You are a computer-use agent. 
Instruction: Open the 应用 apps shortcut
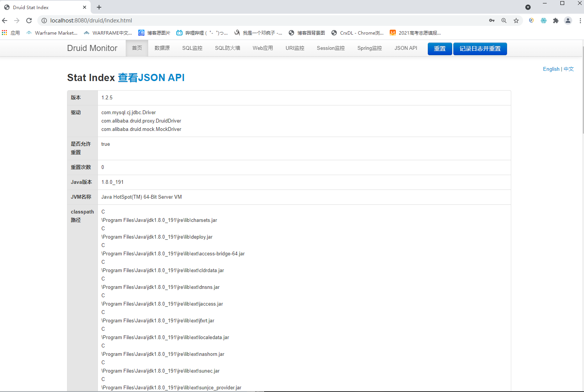pyautogui.click(x=11, y=33)
